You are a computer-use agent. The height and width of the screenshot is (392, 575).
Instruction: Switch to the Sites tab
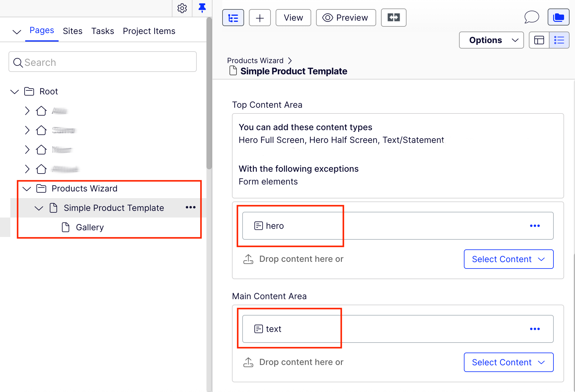73,31
